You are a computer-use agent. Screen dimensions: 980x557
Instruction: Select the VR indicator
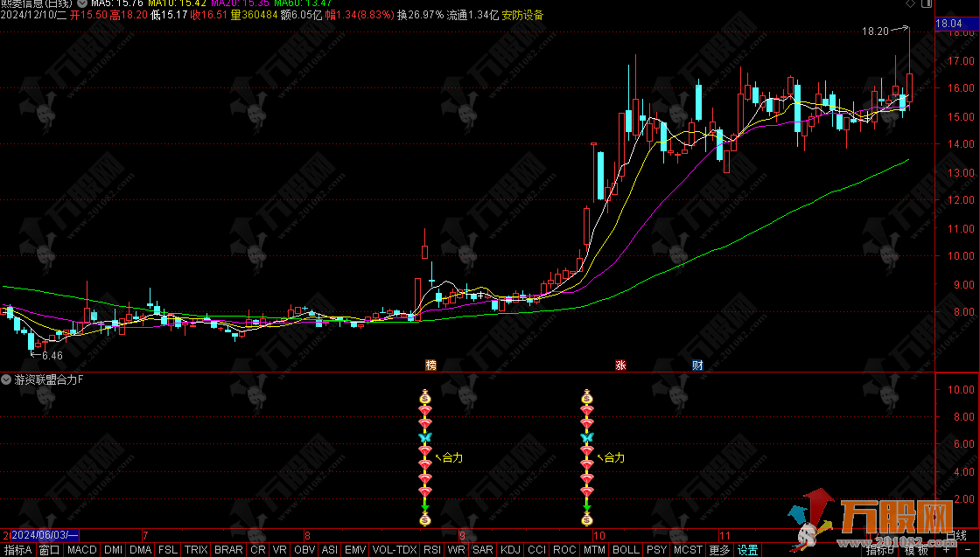(x=280, y=550)
